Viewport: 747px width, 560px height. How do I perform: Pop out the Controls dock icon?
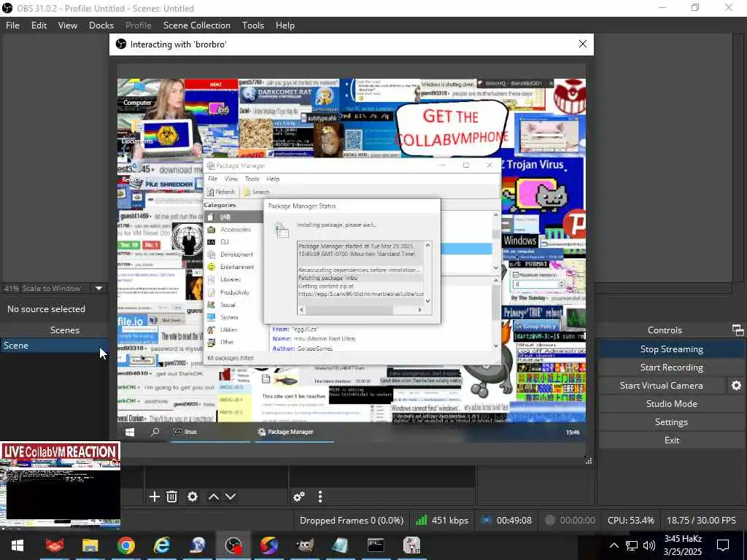(738, 330)
